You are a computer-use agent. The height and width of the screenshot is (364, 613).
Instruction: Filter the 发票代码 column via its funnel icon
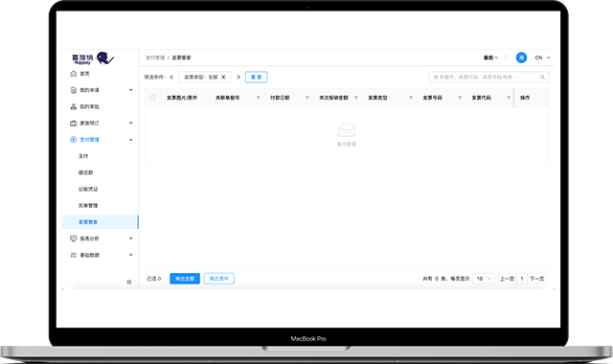pos(509,98)
